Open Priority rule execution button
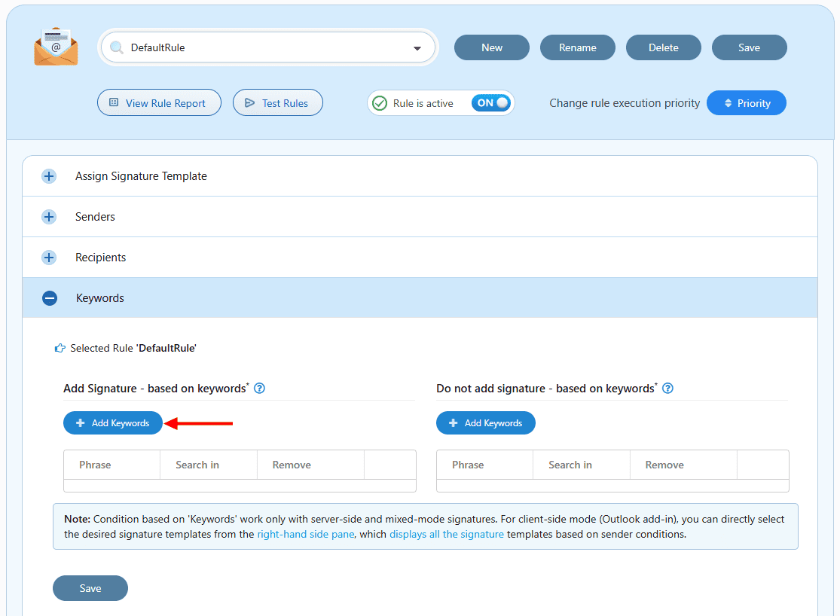The height and width of the screenshot is (616, 840). tap(746, 103)
